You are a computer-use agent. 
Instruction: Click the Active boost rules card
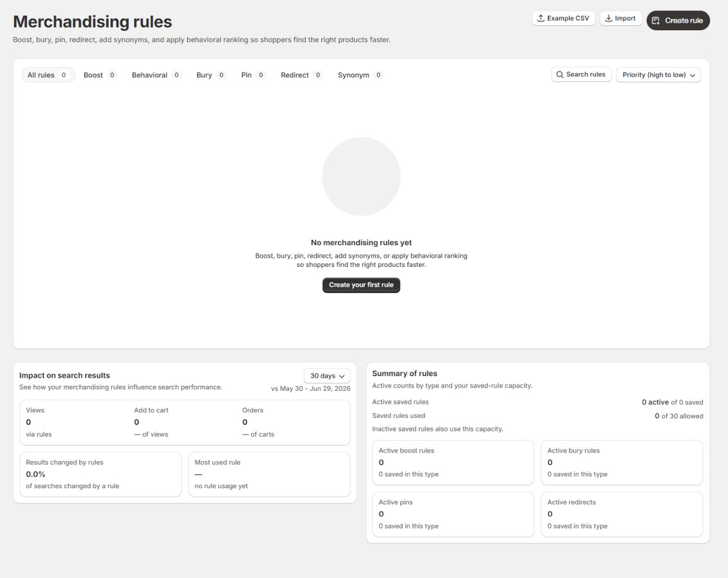pos(453,463)
